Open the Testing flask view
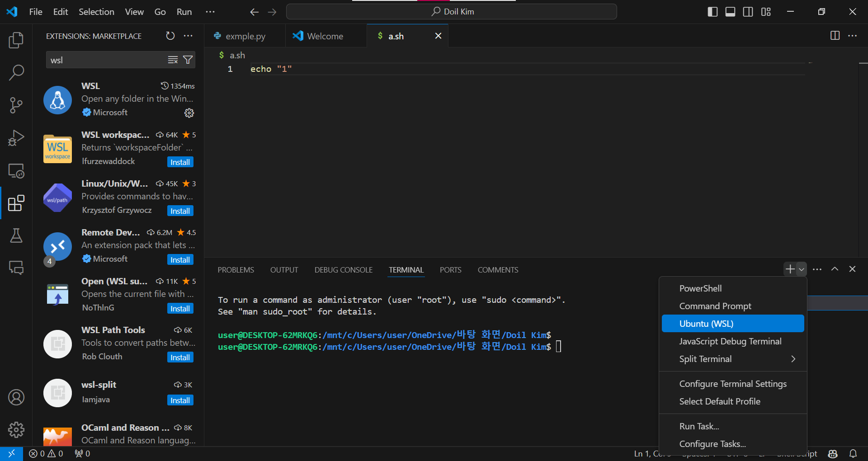The image size is (868, 461). coord(16,235)
